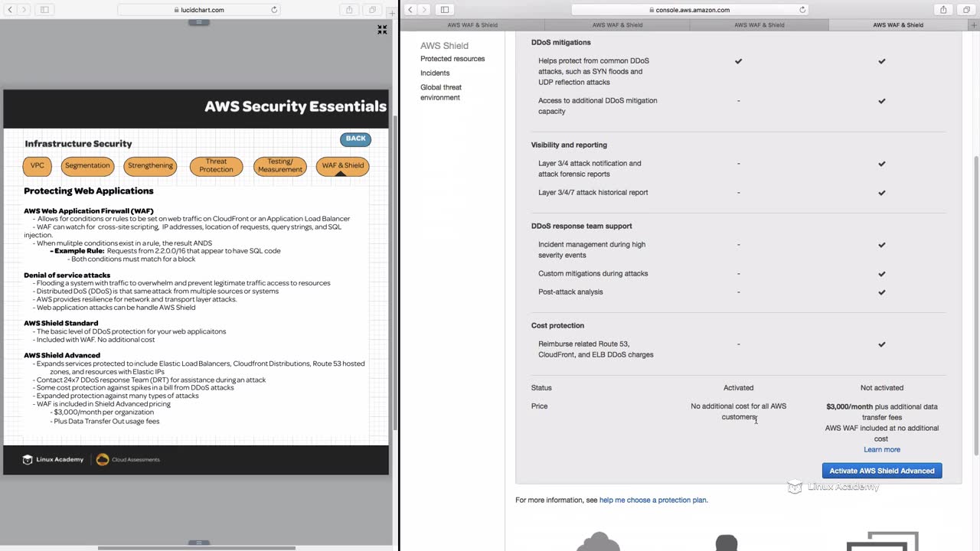The width and height of the screenshot is (980, 551).
Task: Follow the Learn more link under pricing
Action: point(882,450)
